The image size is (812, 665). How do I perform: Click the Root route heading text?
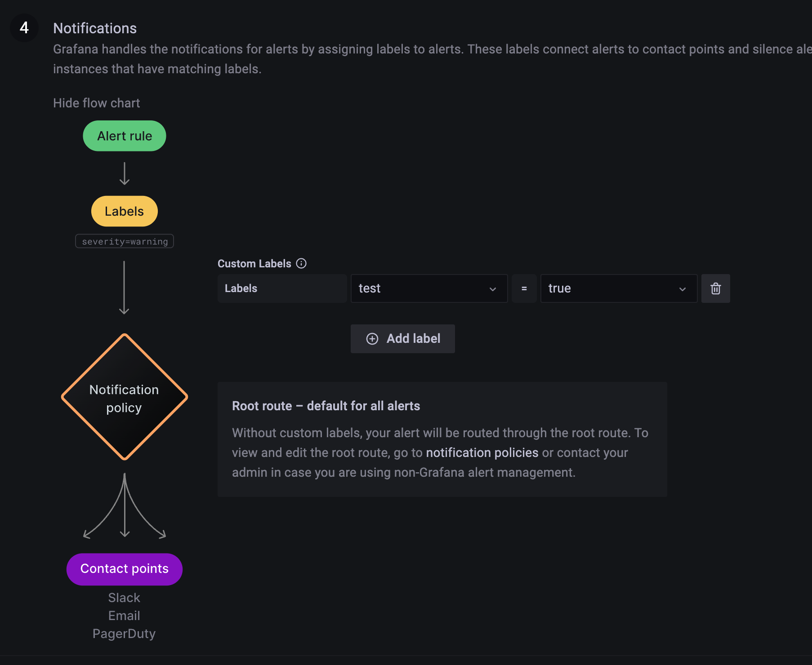pyautogui.click(x=326, y=406)
